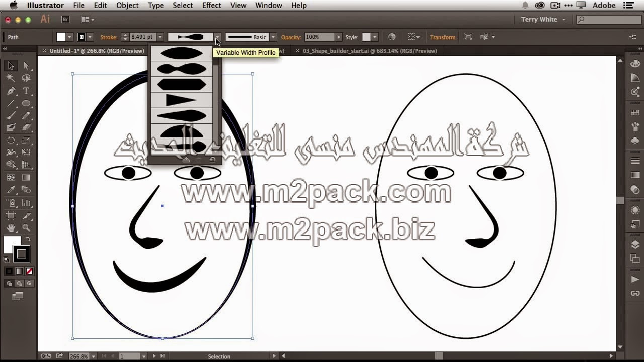Open zoom level dropdown in status bar
This screenshot has height=362, width=644.
[94, 356]
